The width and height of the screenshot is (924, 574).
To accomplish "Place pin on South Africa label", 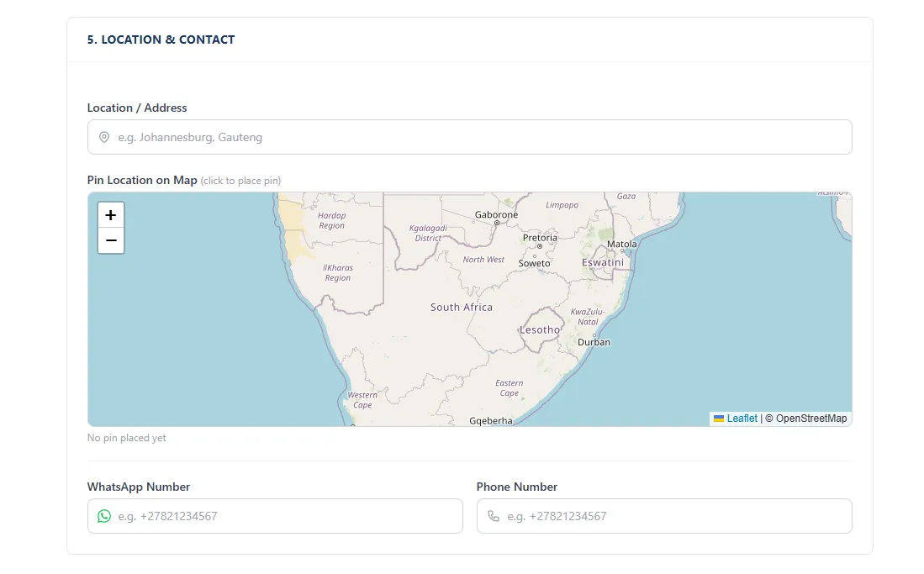I will coord(462,308).
